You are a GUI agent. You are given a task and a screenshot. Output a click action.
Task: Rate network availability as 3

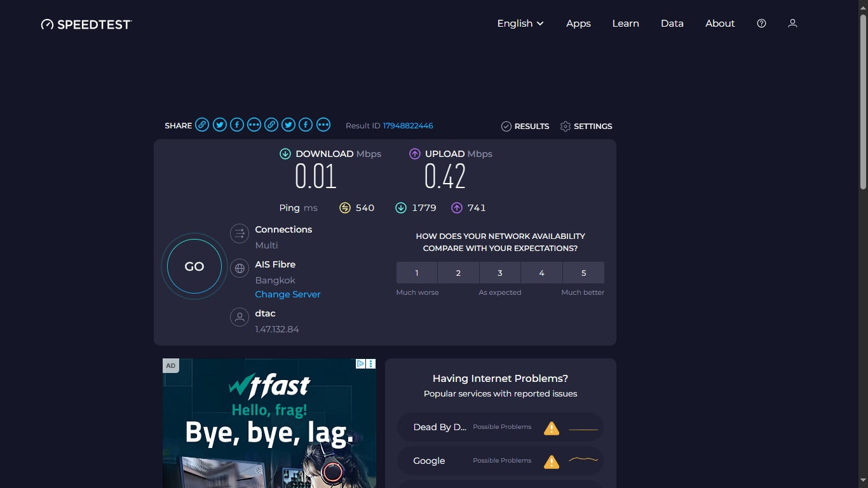pos(500,273)
